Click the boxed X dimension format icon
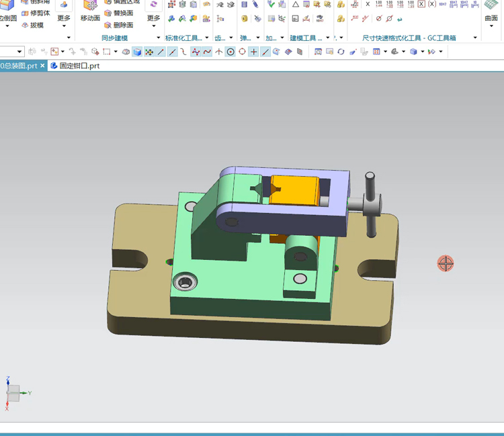The width and height of the screenshot is (504, 436). tap(421, 4)
